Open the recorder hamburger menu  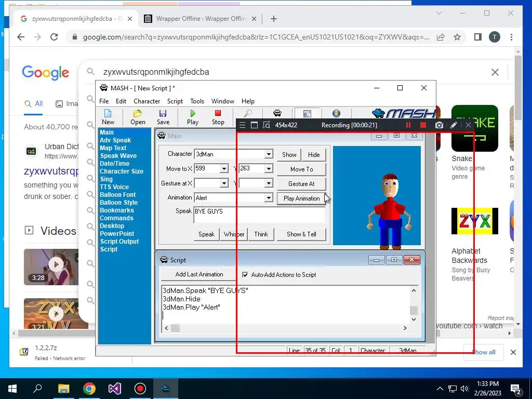pos(242,125)
